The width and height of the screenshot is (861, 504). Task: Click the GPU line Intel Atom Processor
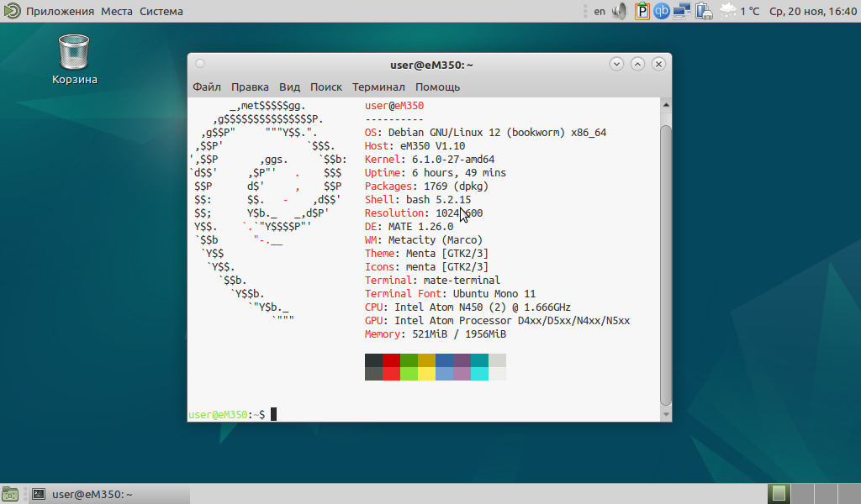[x=498, y=320]
